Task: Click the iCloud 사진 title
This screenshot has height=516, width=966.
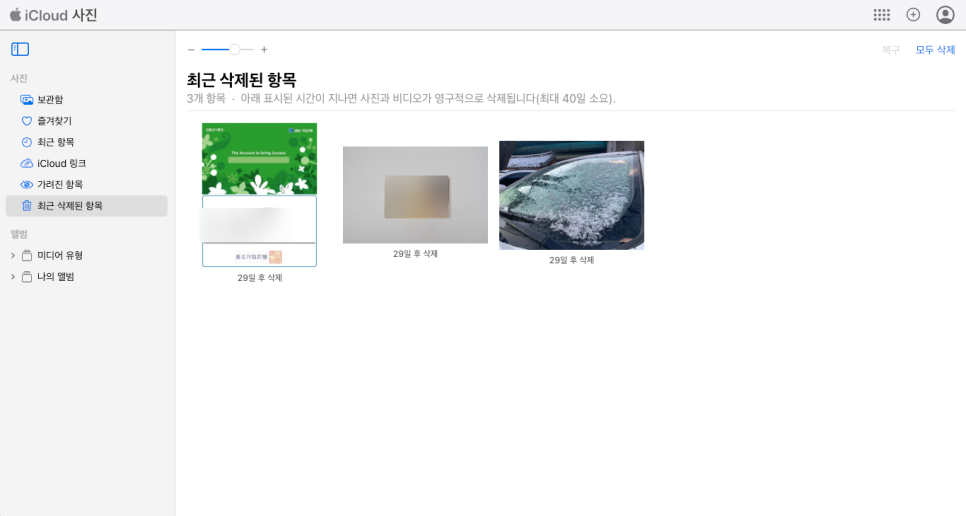Action: point(61,15)
